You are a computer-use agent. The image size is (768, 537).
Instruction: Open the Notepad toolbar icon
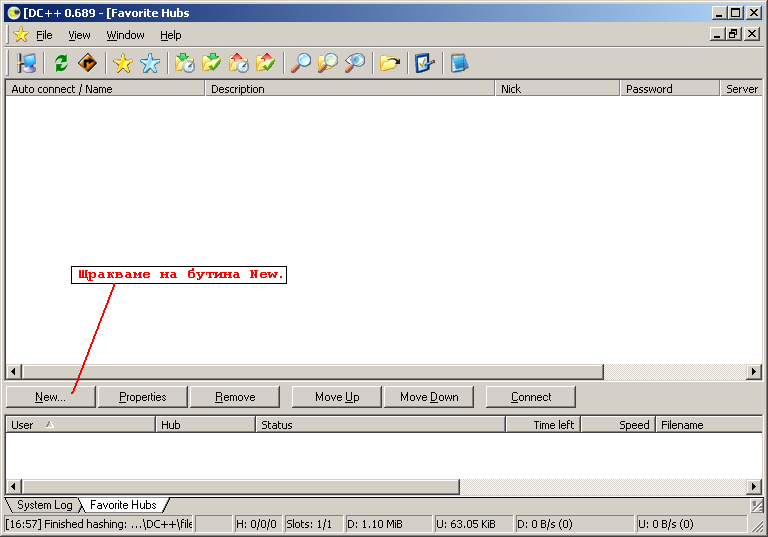click(x=459, y=63)
